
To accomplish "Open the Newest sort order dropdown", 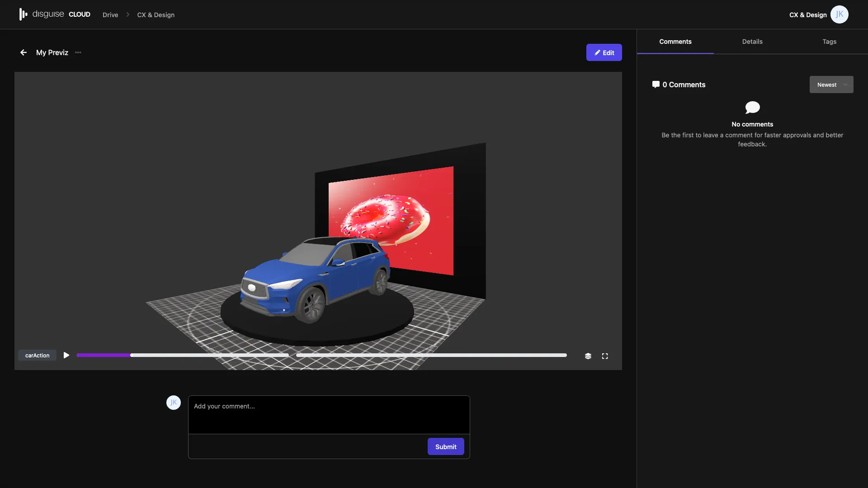I will (831, 84).
